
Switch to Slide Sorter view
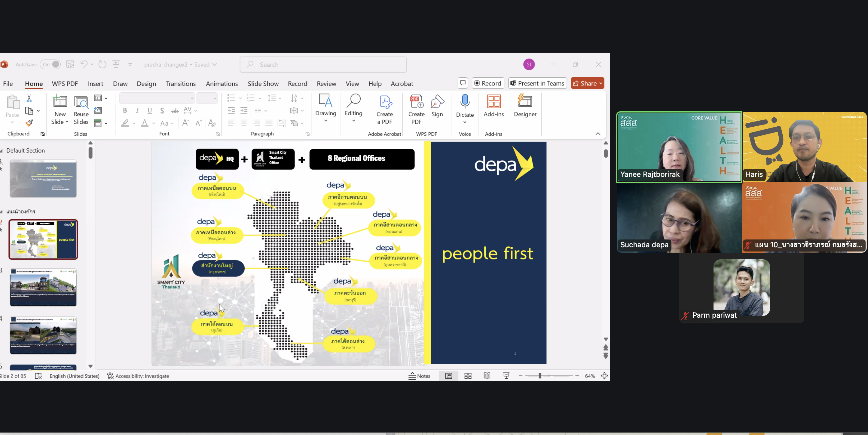coord(468,376)
